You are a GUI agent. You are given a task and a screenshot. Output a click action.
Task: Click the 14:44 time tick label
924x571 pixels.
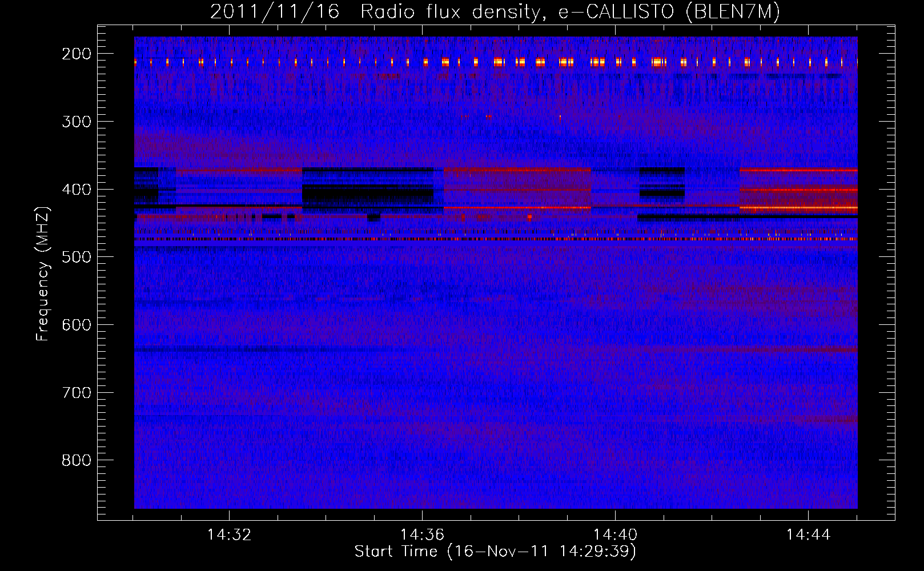pos(808,535)
